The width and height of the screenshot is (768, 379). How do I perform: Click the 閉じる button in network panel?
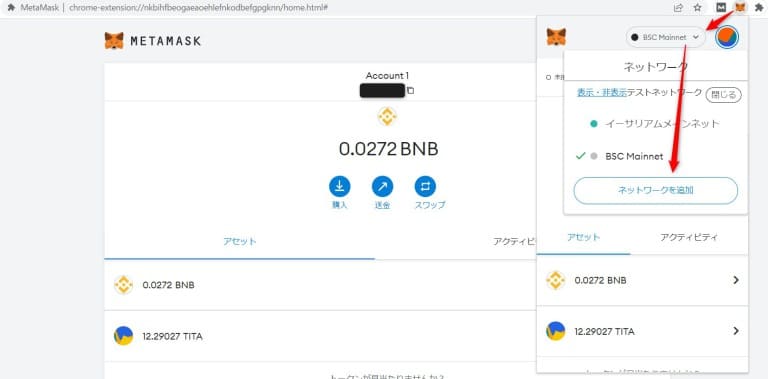click(x=723, y=95)
